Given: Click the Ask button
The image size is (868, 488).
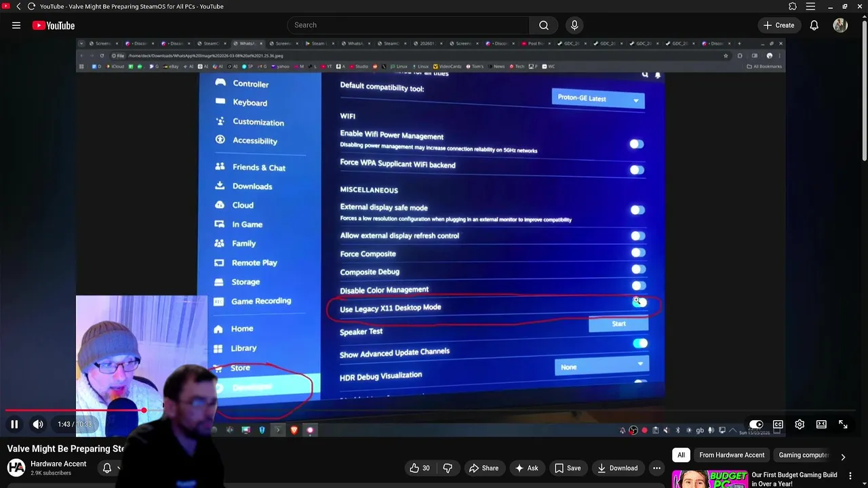Looking at the screenshot, I should [526, 468].
